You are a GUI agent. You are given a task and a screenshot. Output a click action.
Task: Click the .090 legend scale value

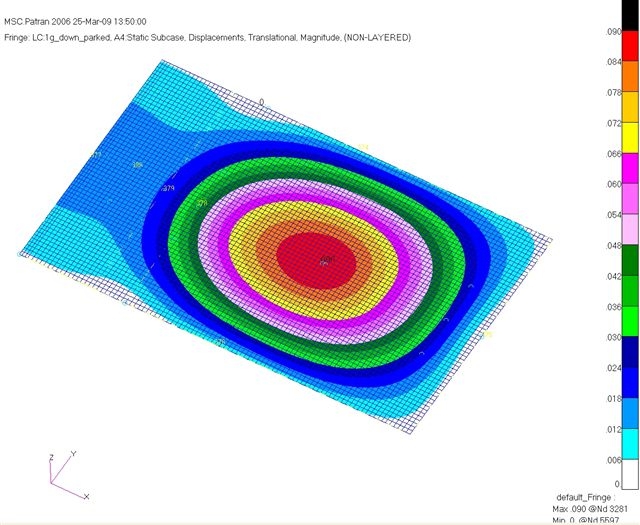tap(613, 31)
